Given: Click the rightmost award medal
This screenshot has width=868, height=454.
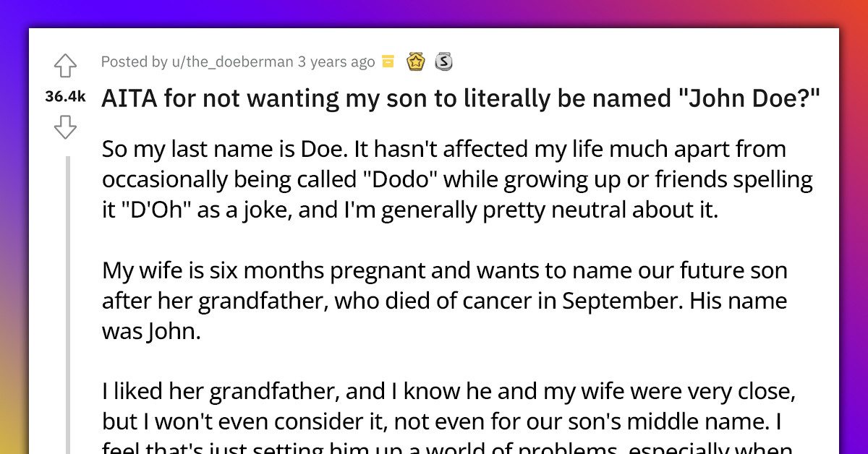Looking at the screenshot, I should coord(444,62).
